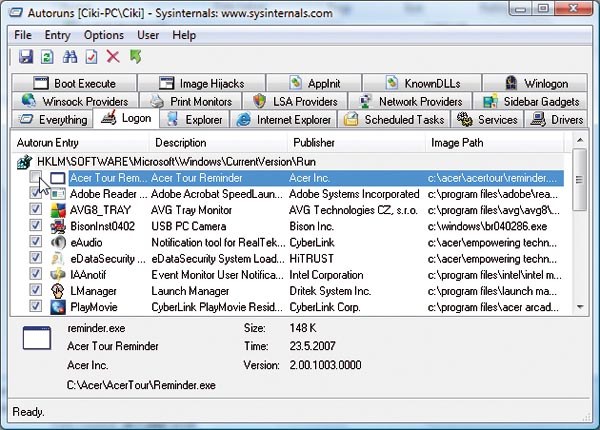Click the registry key icon beside HKLM Run
The width and height of the screenshot is (600, 430).
click(24, 161)
